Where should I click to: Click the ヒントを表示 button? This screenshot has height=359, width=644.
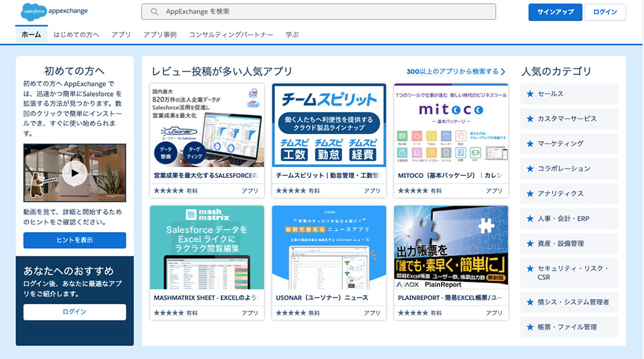point(75,240)
